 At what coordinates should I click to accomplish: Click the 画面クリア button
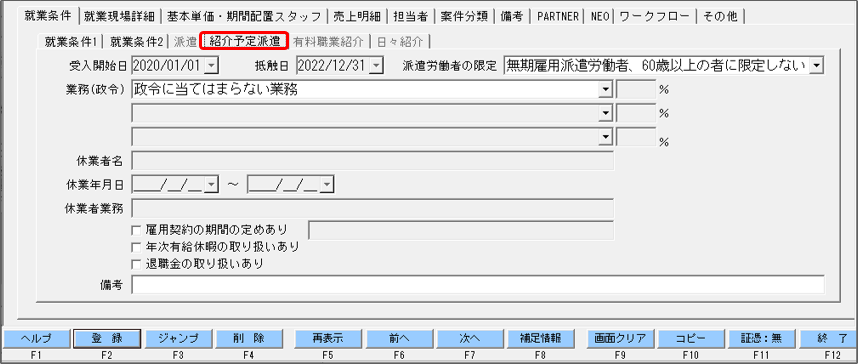pos(620,338)
